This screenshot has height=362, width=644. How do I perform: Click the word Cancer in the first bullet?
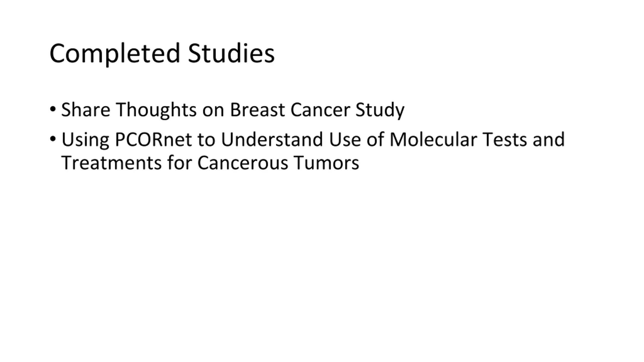tap(320, 110)
